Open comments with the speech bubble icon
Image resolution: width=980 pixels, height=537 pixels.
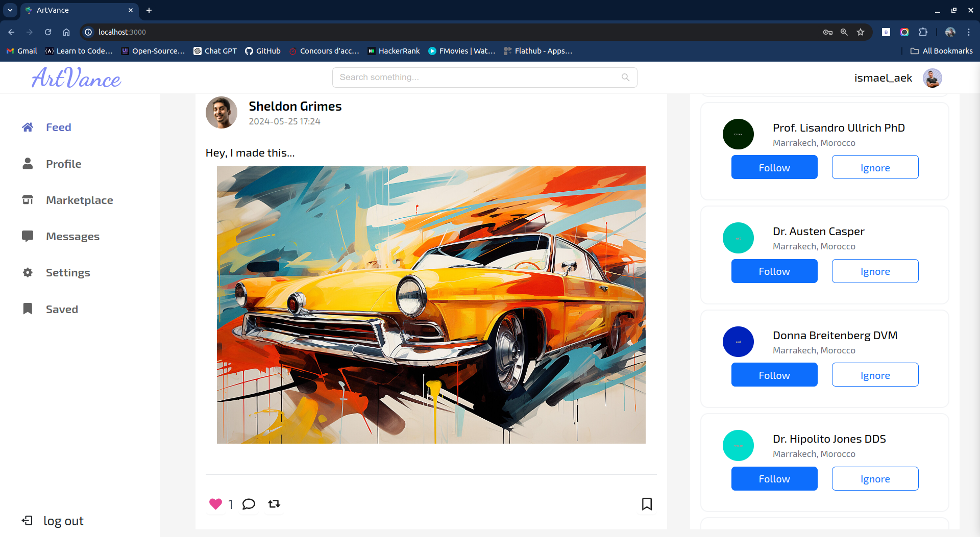(249, 504)
